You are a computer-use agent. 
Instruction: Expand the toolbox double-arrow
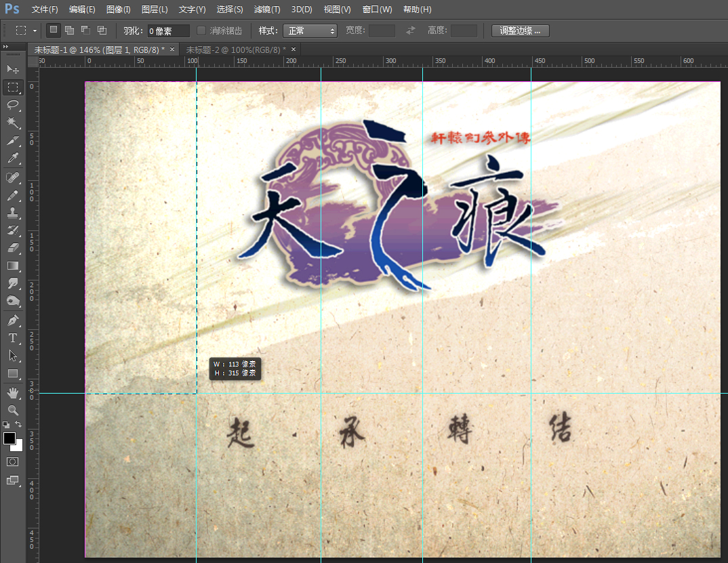tap(5, 47)
